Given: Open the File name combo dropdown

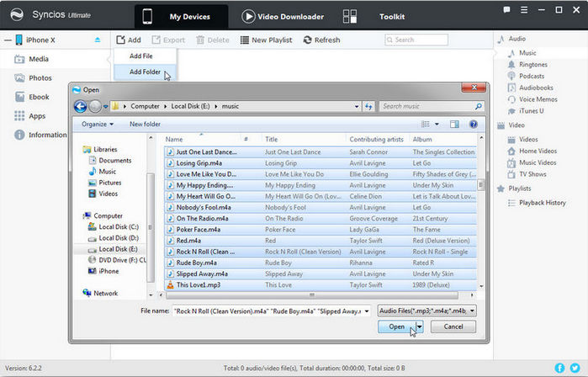Looking at the screenshot, I should pyautogui.click(x=367, y=311).
